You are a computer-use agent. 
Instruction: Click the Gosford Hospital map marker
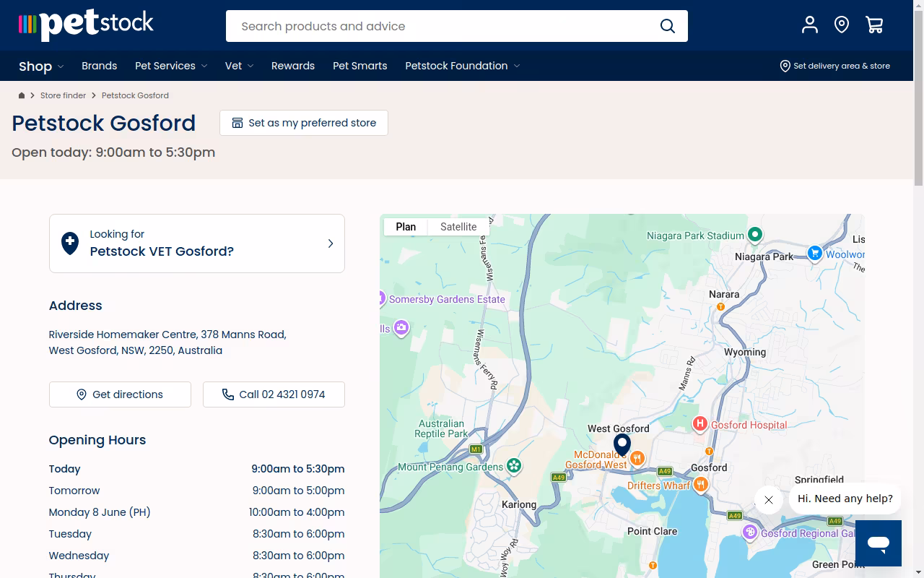tap(699, 424)
